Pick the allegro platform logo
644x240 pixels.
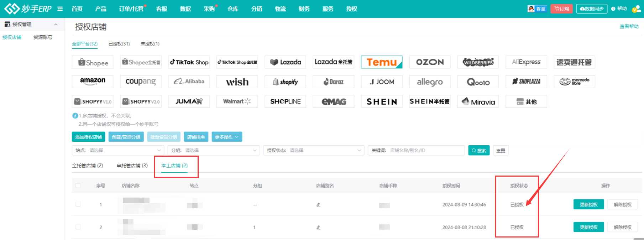tap(430, 82)
